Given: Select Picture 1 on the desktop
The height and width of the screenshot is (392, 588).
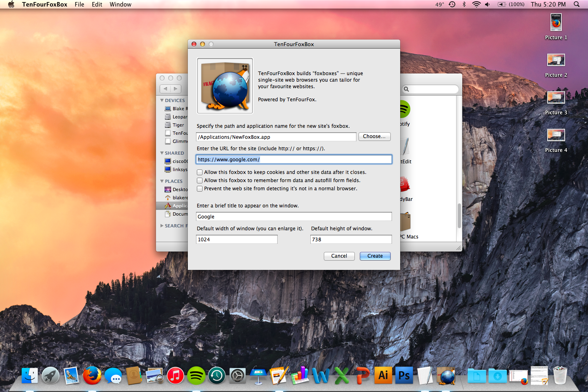Looking at the screenshot, I should tap(556, 27).
